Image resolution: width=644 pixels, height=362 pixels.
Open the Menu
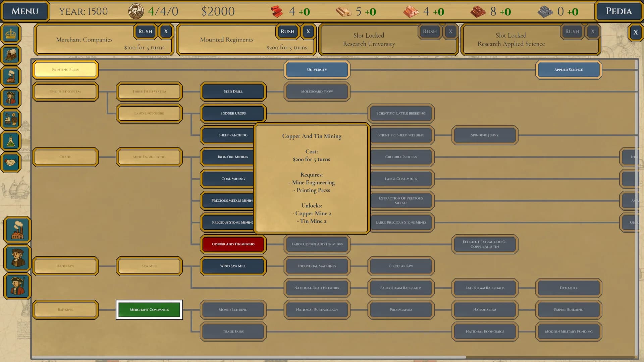(x=25, y=11)
